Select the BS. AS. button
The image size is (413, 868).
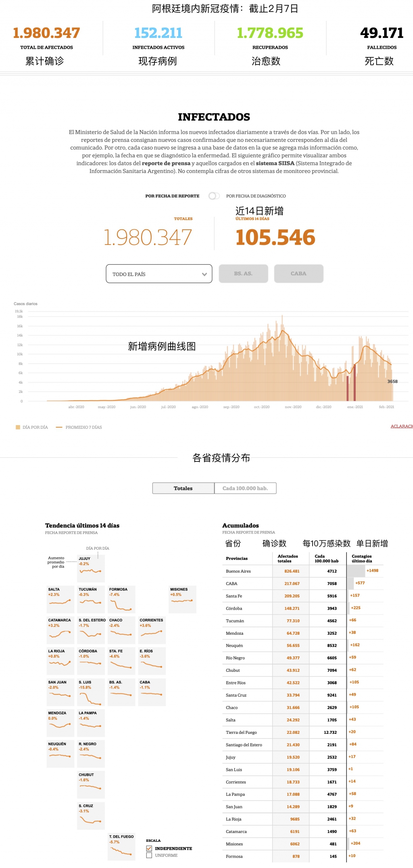[x=243, y=274]
